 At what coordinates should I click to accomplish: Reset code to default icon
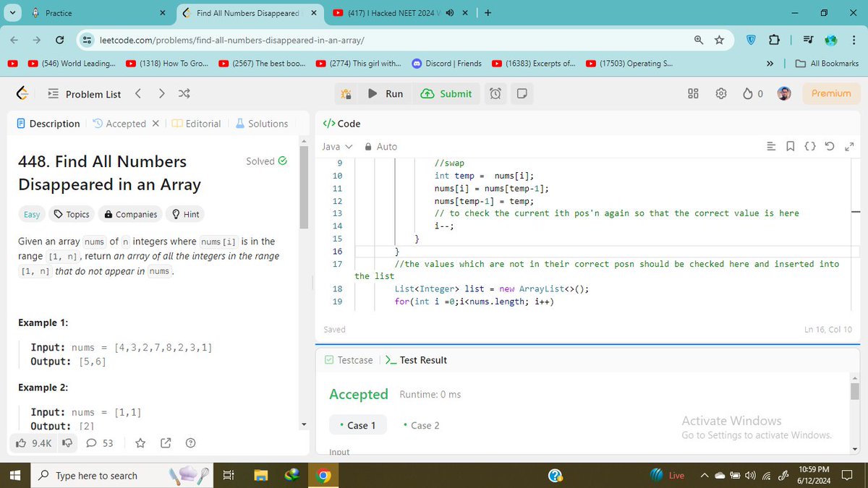(x=830, y=147)
